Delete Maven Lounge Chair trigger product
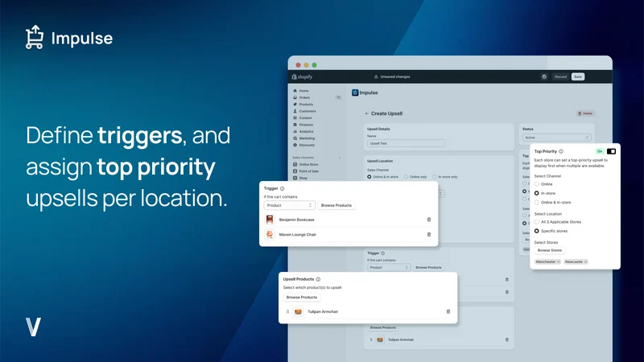 429,235
